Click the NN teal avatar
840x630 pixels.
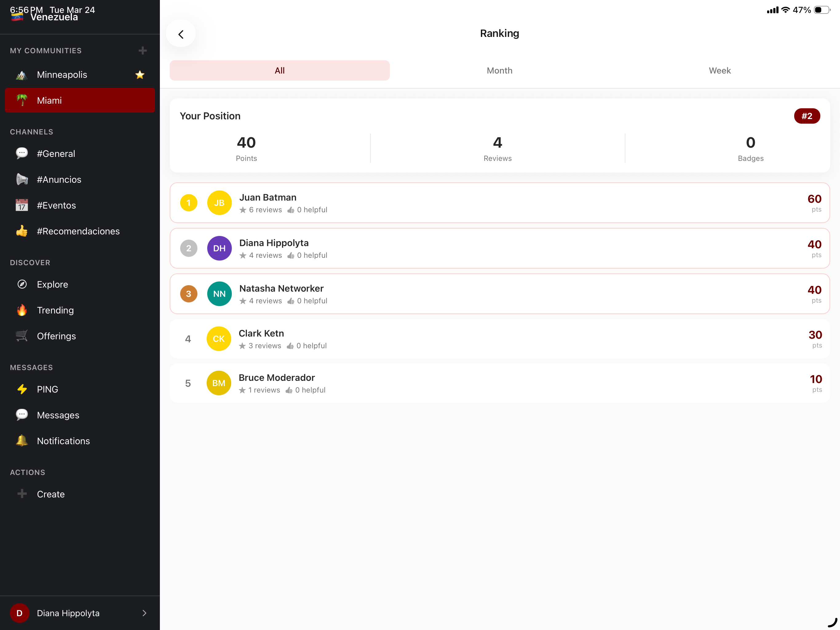tap(219, 294)
